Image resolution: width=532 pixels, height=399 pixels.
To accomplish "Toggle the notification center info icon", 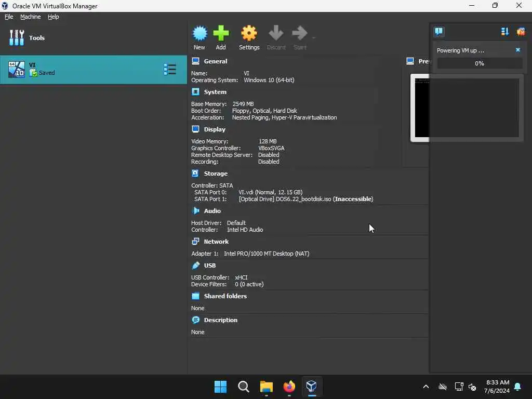I will coord(438,32).
